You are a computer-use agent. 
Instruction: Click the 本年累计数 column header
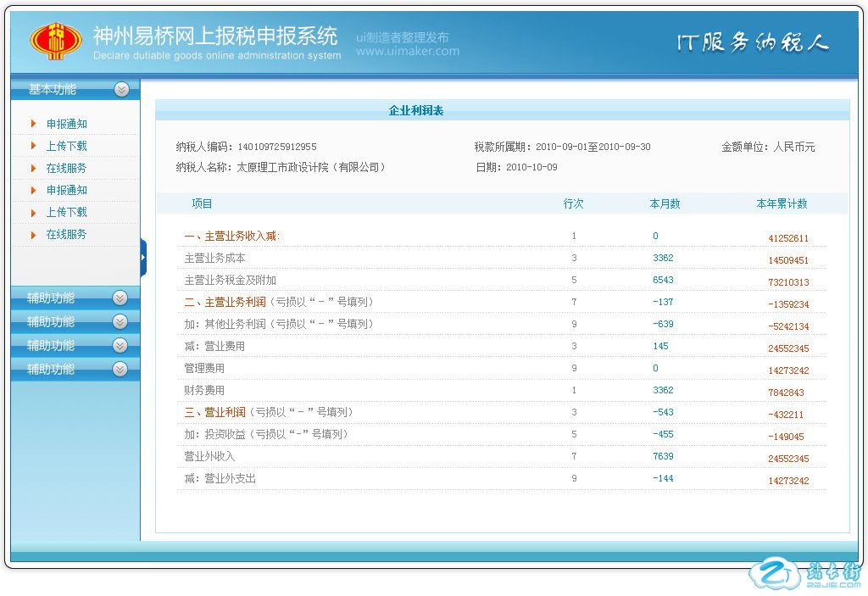pyautogui.click(x=782, y=203)
